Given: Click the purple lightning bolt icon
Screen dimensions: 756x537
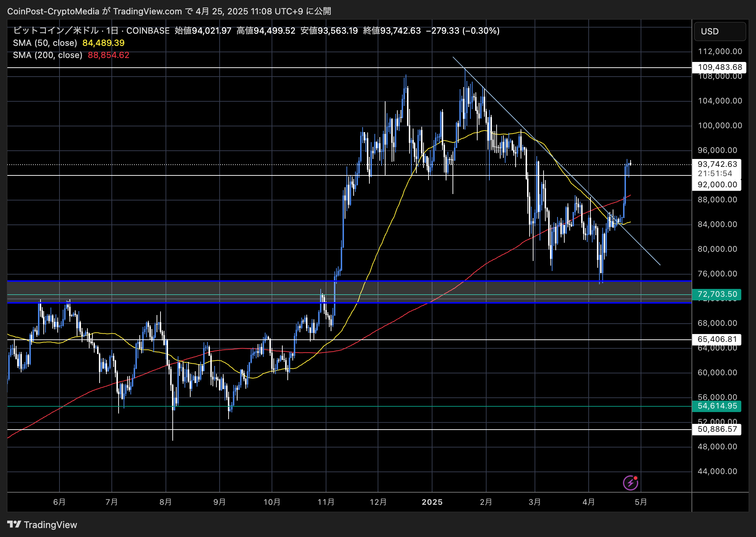Looking at the screenshot, I should click(630, 483).
